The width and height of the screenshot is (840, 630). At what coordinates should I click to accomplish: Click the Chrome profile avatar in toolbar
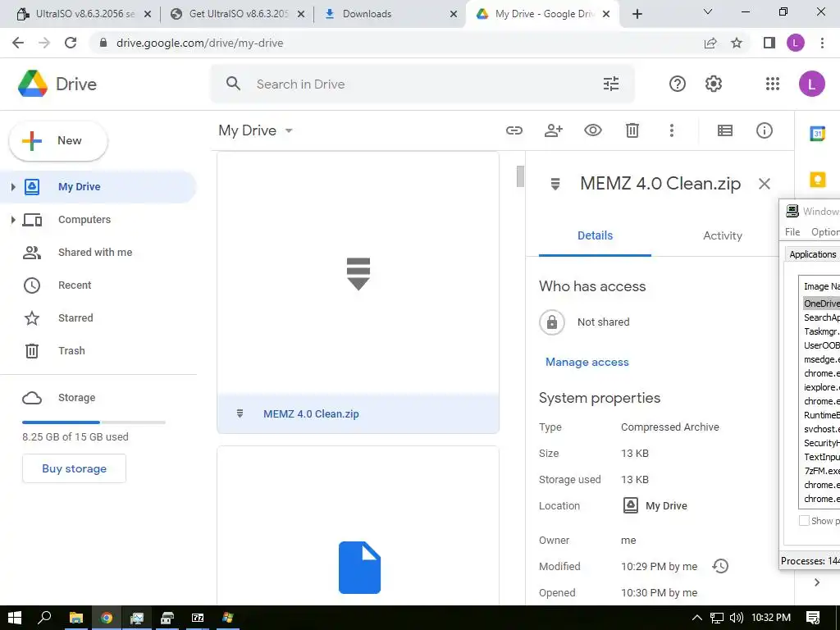(x=795, y=43)
